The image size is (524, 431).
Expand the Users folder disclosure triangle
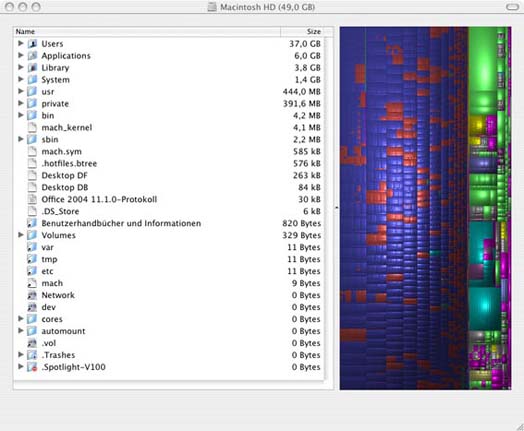(20, 43)
